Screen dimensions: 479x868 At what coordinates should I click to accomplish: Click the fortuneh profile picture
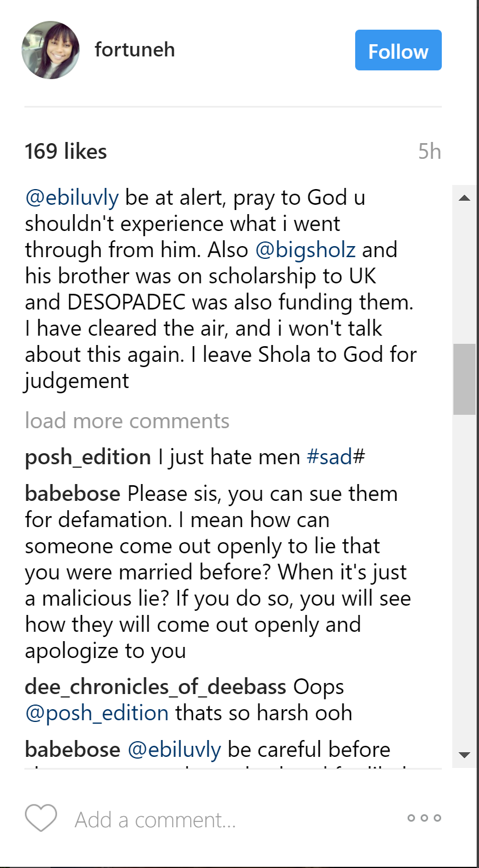click(x=51, y=50)
